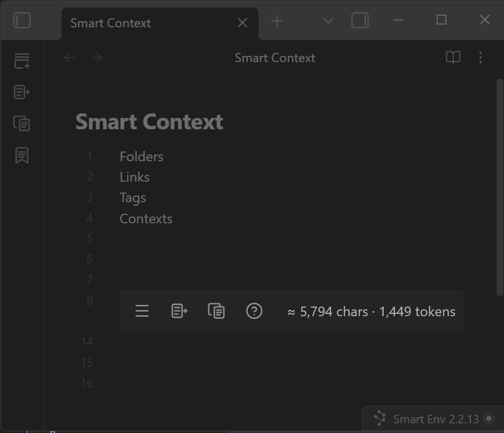Open the help question mark icon
Screen dimensions: 504x433
[254, 311]
